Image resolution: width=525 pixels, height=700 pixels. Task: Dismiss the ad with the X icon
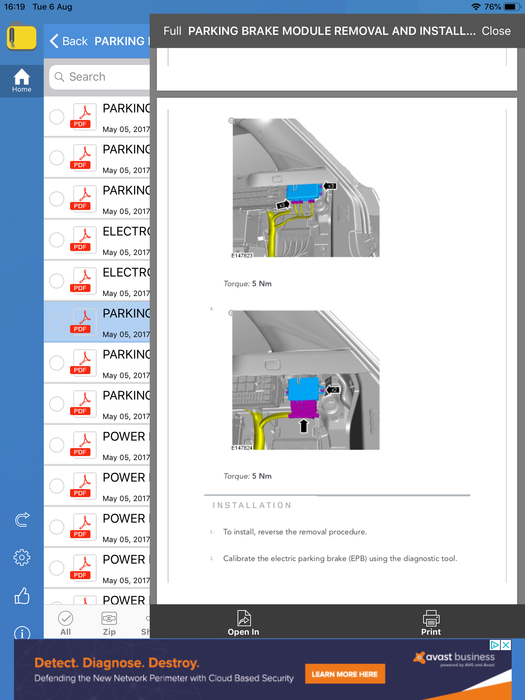coord(506,645)
